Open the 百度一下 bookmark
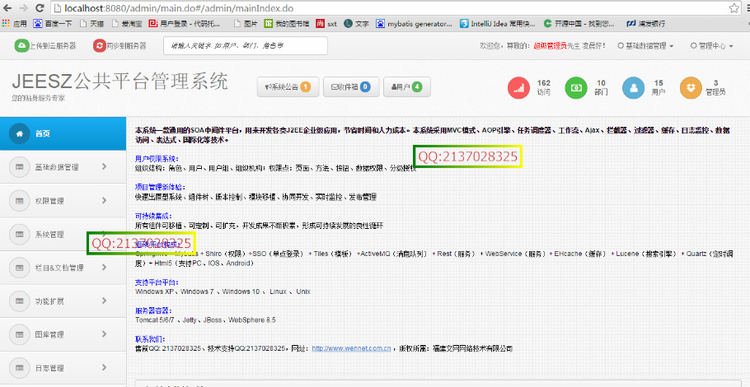The height and width of the screenshot is (387, 750). click(53, 23)
